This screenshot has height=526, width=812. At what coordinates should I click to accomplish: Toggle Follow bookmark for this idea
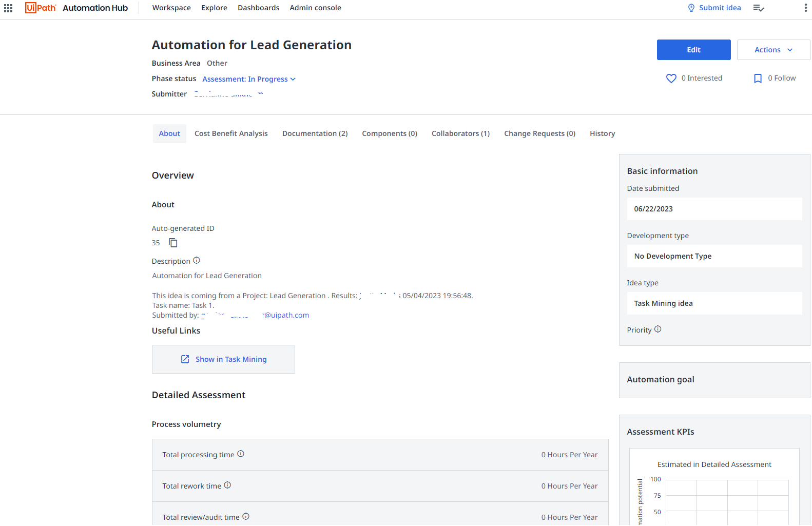tap(758, 79)
